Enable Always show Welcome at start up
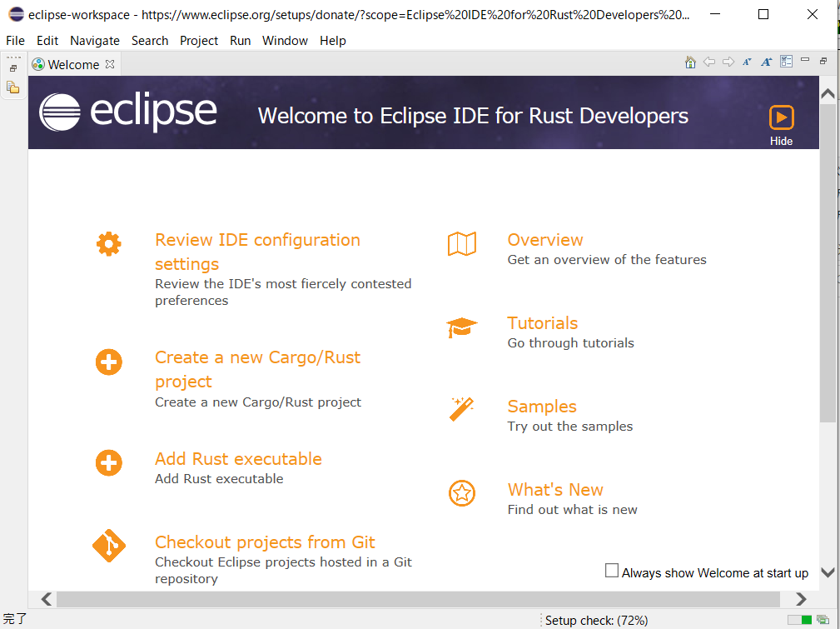The image size is (840, 629). coord(611,571)
